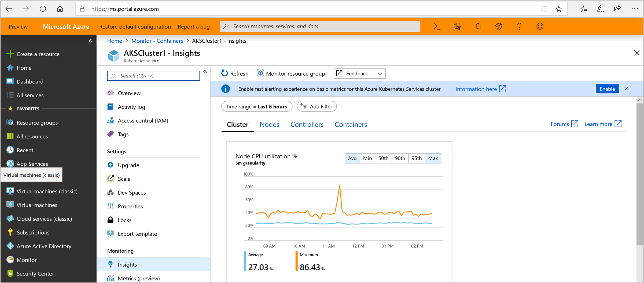Click the feedback smiley face icon
This screenshot has height=283, width=644.
pyautogui.click(x=540, y=26)
